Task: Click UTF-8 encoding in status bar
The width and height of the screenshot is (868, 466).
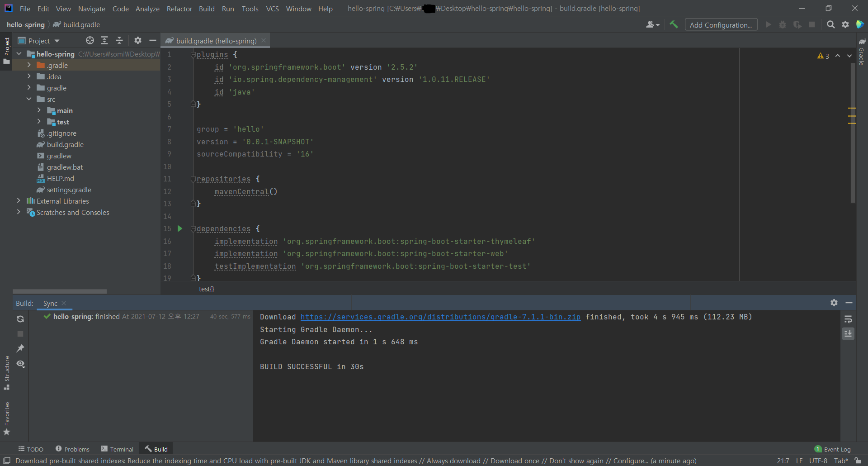Action: click(x=818, y=461)
